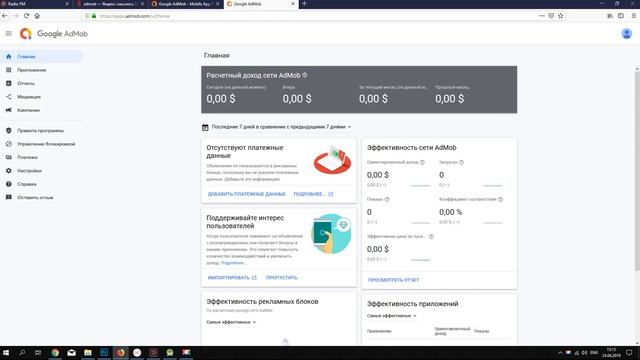The image size is (640, 360).
Task: Click ИМПОРТИРОВАТЬ button
Action: 232,278
